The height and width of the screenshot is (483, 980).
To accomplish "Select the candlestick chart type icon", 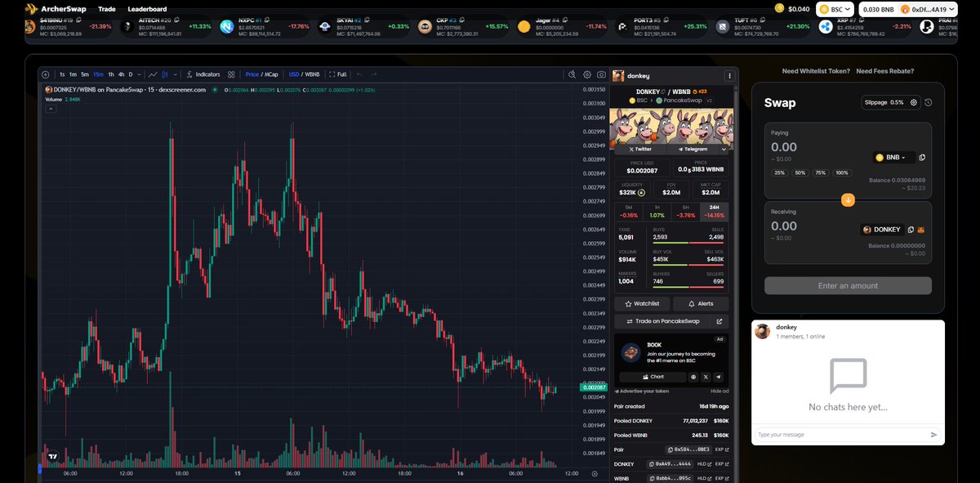I will point(165,74).
